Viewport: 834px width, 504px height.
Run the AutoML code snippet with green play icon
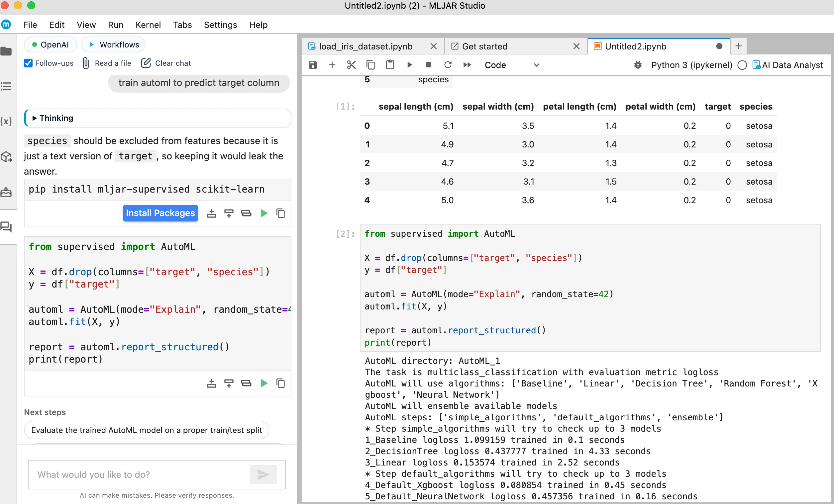tap(264, 383)
